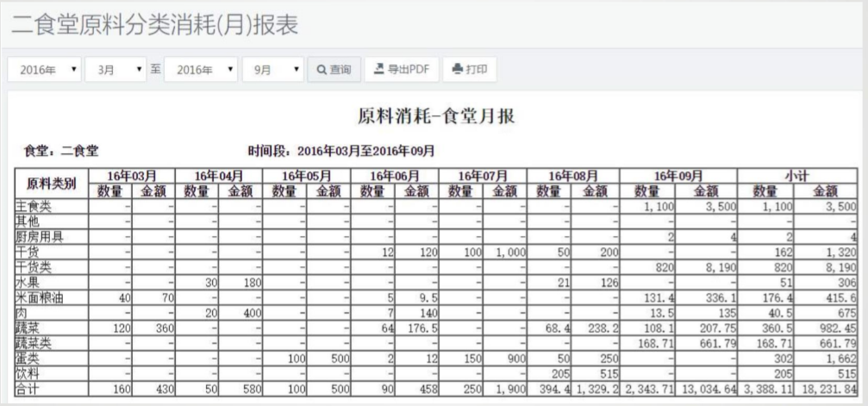Click the 原料消耗-食堂月报 report title
The image size is (868, 406).
click(436, 116)
